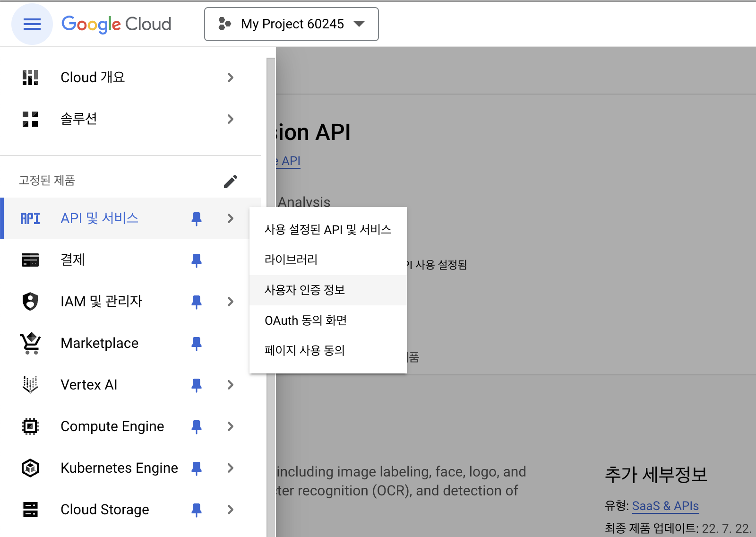Image resolution: width=756 pixels, height=537 pixels.
Task: Open the API 및 서비스 menu item
Action: coord(130,218)
